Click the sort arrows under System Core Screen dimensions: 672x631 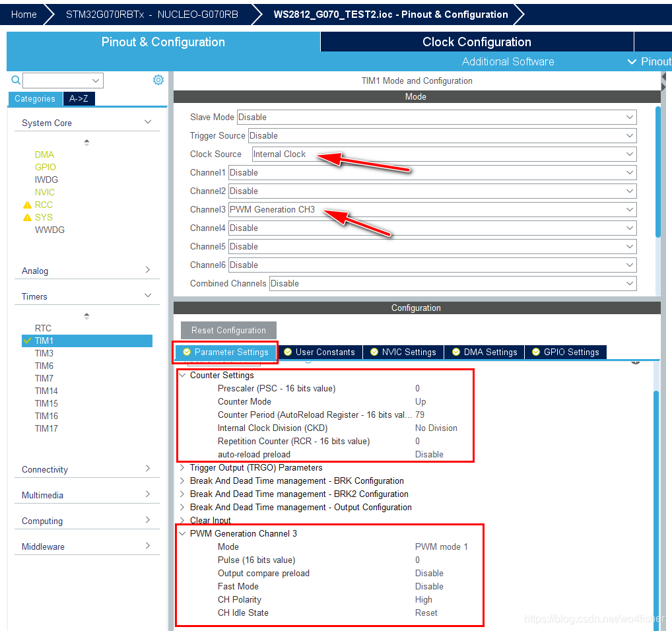point(86,143)
